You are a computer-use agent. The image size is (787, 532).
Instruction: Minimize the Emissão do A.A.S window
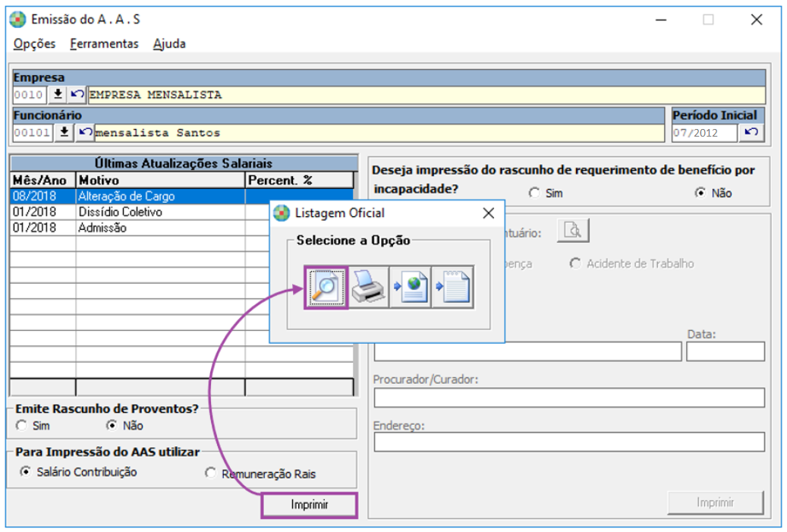(661, 20)
